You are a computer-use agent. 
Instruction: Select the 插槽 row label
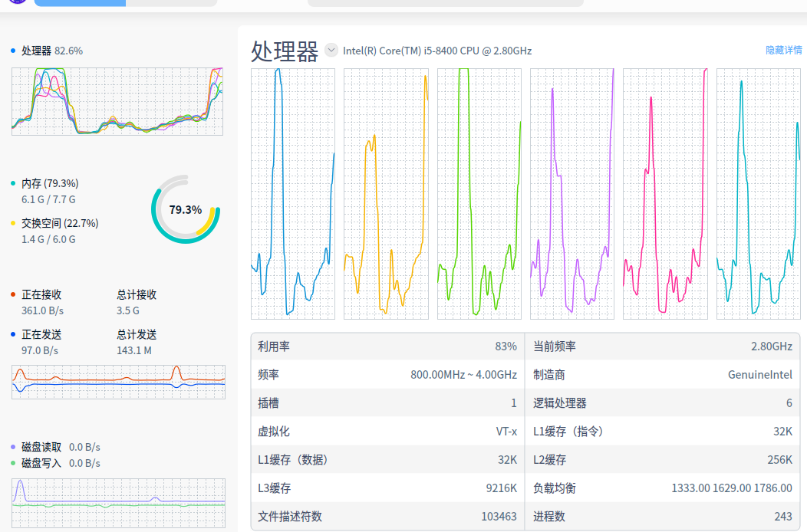[268, 403]
